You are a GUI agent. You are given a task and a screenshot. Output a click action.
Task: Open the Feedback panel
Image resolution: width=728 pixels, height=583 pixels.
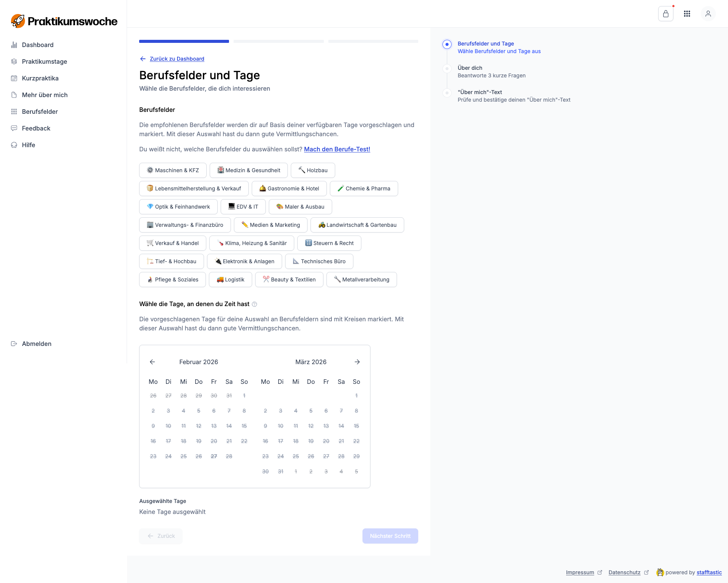pyautogui.click(x=36, y=128)
